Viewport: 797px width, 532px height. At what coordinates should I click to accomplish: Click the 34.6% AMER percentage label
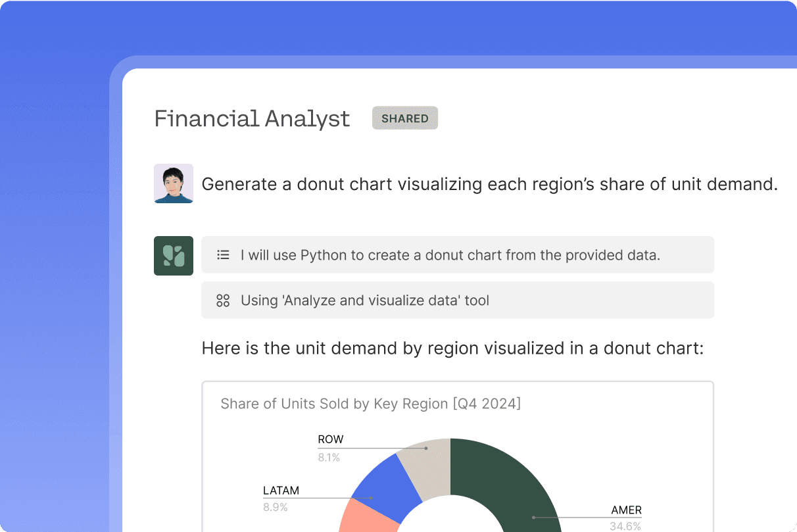[625, 526]
